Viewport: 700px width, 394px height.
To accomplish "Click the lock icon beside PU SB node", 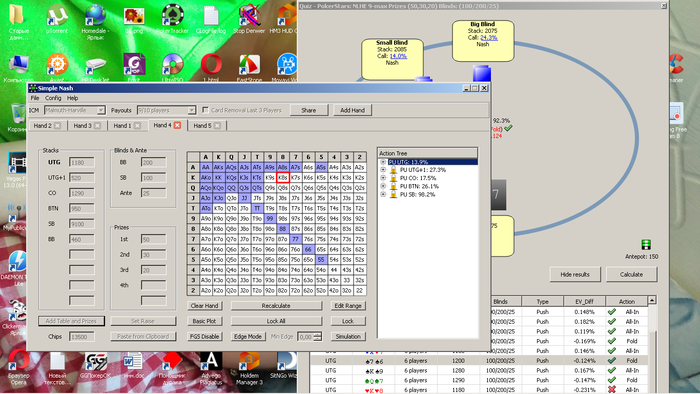I will pyautogui.click(x=393, y=194).
